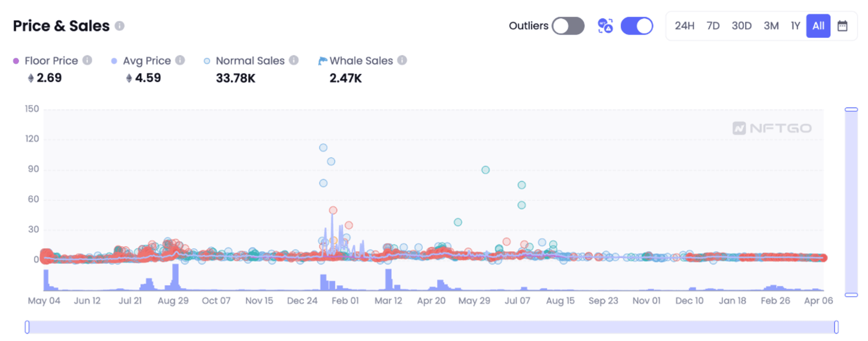Click the Feb 01 x-axis label
The height and width of the screenshot is (341, 868).
(345, 301)
